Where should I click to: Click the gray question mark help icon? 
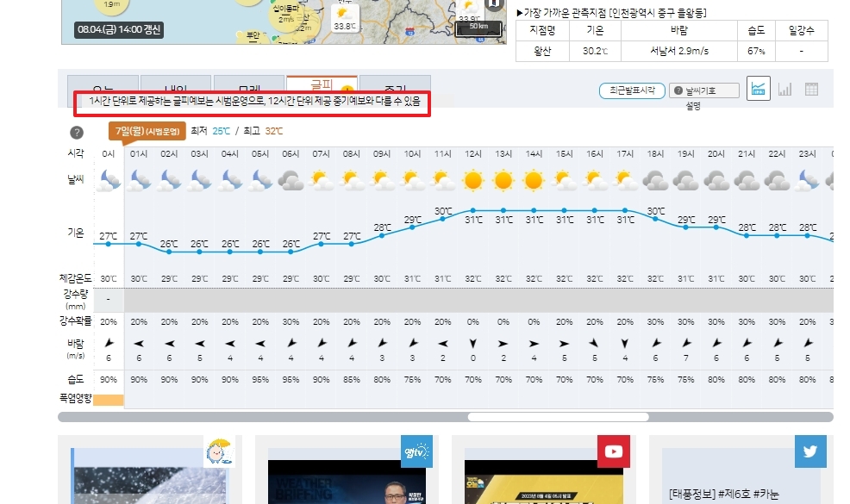click(76, 132)
